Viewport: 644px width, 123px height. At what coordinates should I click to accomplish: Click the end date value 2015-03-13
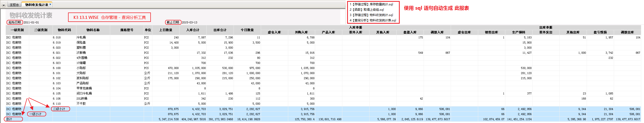pyautogui.click(x=189, y=22)
